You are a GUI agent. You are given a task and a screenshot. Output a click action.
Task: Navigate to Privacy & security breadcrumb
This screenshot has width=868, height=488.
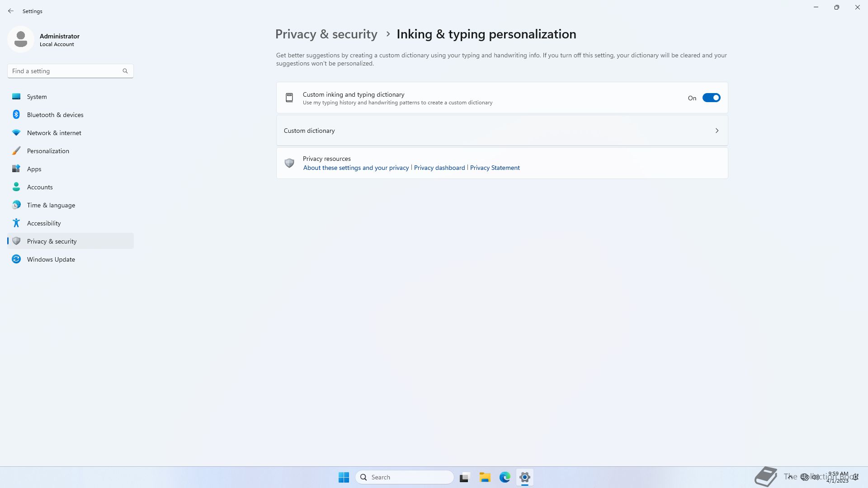[x=326, y=34]
